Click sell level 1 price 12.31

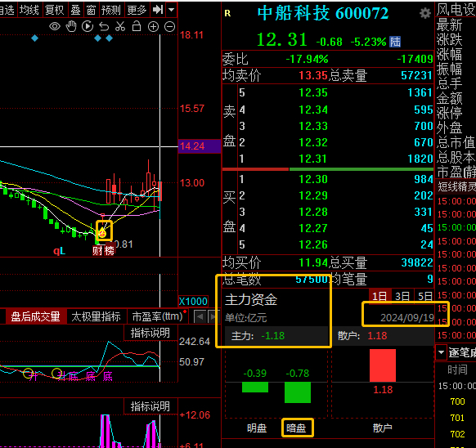click(313, 159)
